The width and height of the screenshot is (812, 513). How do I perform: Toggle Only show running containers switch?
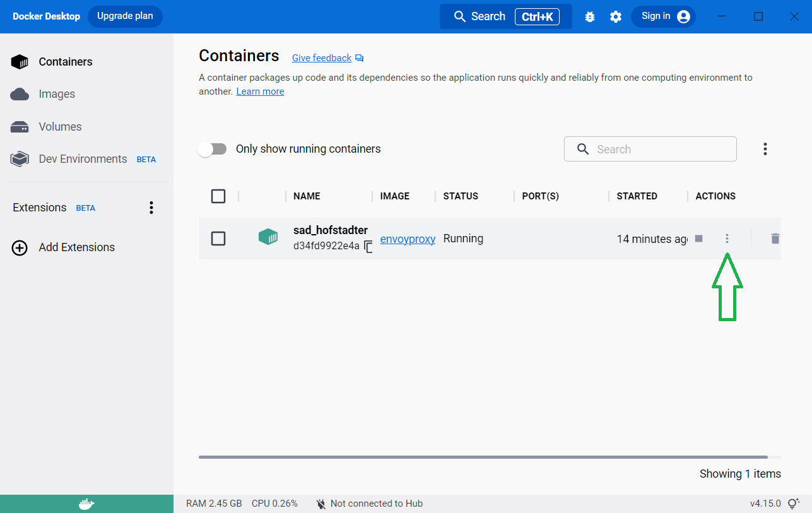(x=212, y=149)
